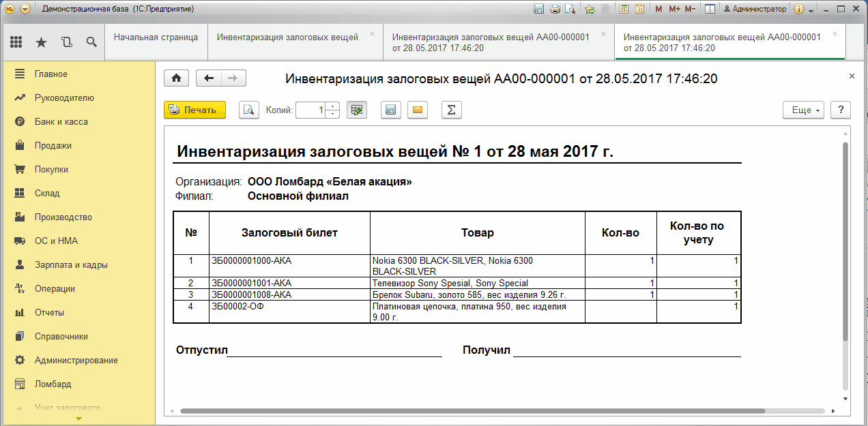The height and width of the screenshot is (426, 868).
Task: Select cell ЗБ00002-ОФ
Action: pyautogui.click(x=289, y=311)
